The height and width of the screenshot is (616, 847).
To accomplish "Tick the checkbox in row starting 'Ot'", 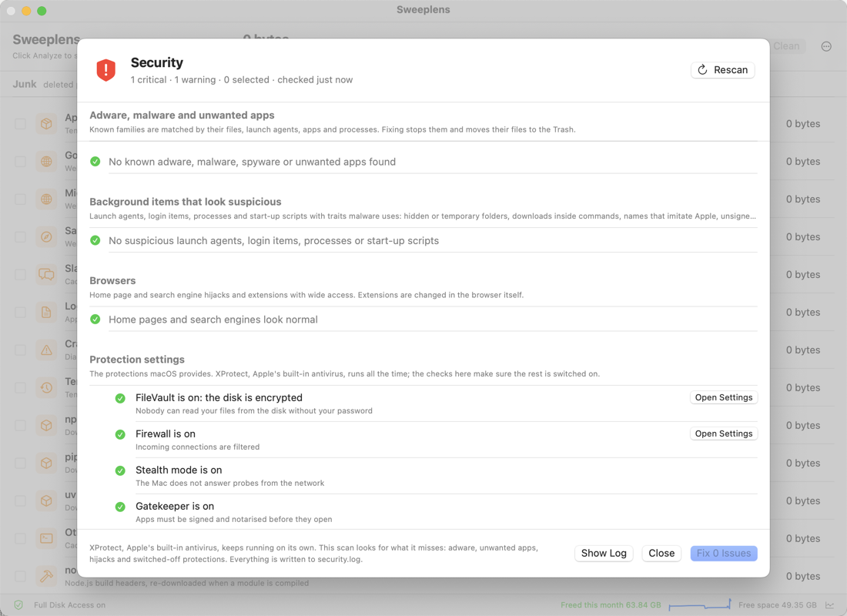I will click(21, 538).
